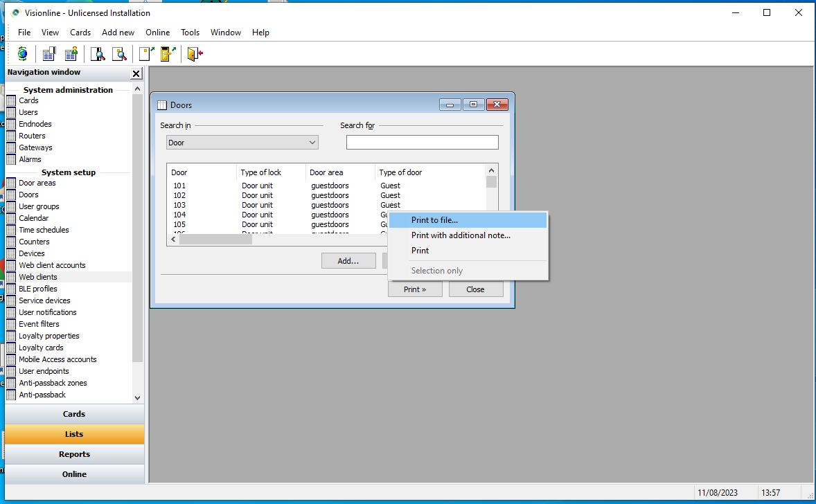Screen dimensions: 816x504
Task: Click the exit door icon with red arrow
Action: pyautogui.click(x=195, y=54)
